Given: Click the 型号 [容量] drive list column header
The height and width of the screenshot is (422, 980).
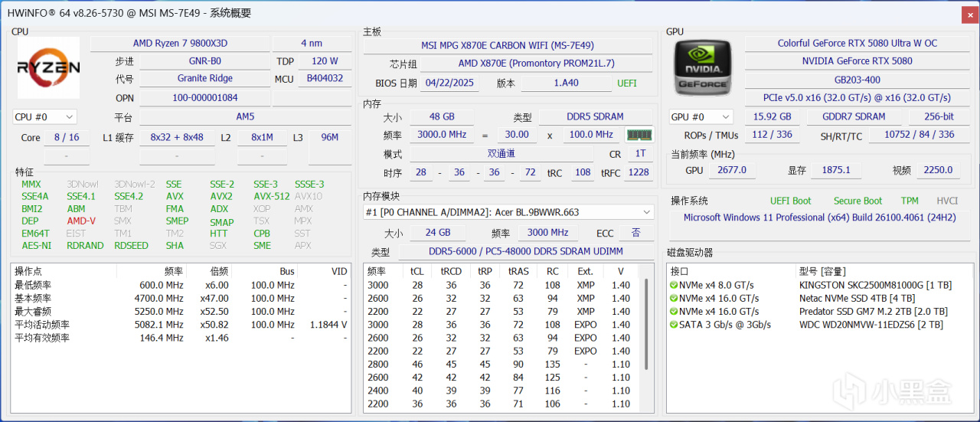Looking at the screenshot, I should [823, 271].
